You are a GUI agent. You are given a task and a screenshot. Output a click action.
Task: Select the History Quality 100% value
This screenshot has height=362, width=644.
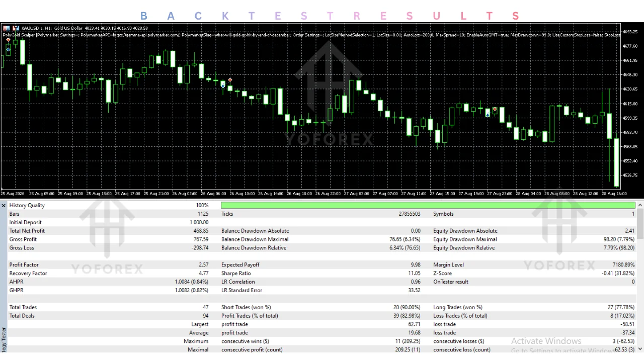pyautogui.click(x=202, y=205)
